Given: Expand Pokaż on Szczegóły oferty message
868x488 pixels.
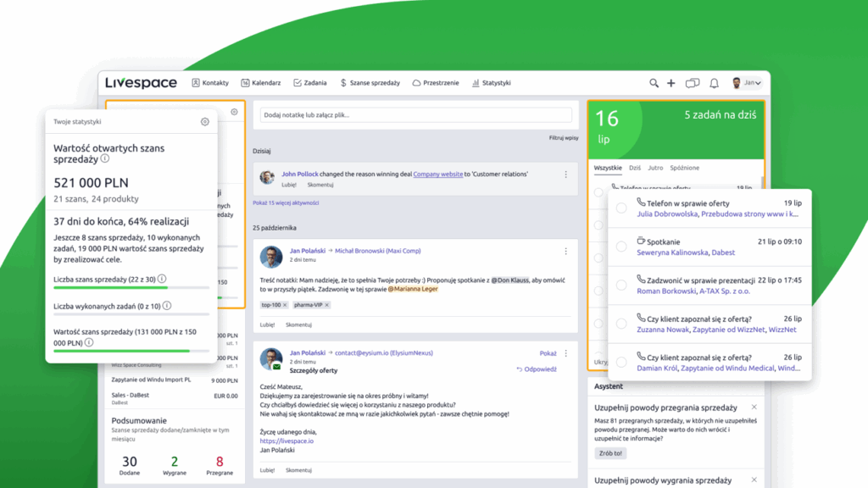Looking at the screenshot, I should [x=548, y=352].
